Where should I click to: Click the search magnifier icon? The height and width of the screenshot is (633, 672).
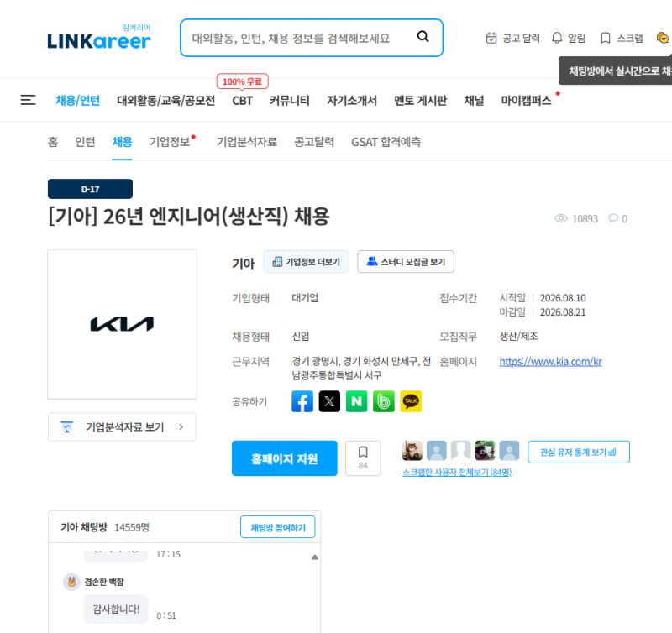[x=423, y=37]
